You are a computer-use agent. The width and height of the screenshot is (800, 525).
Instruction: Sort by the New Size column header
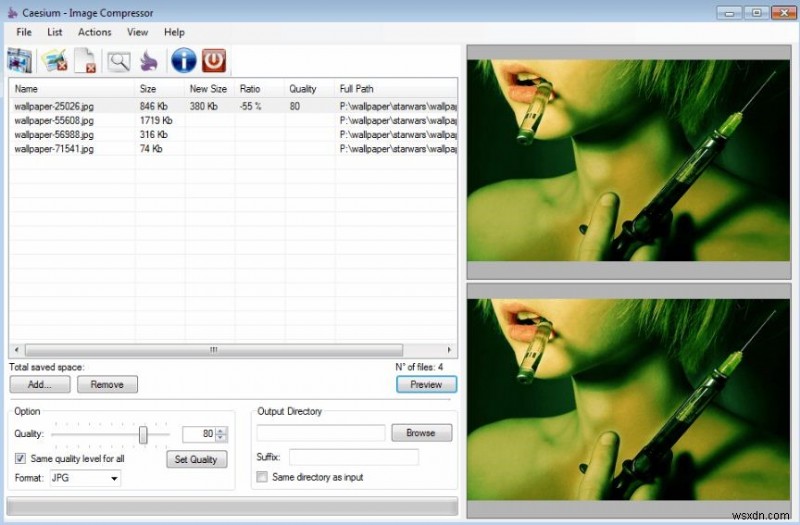pyautogui.click(x=210, y=89)
